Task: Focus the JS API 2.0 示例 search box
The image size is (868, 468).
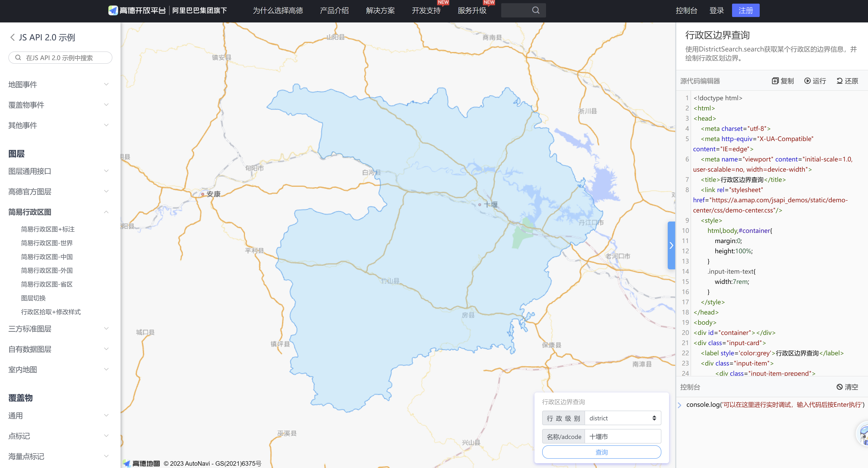Action: coord(61,58)
